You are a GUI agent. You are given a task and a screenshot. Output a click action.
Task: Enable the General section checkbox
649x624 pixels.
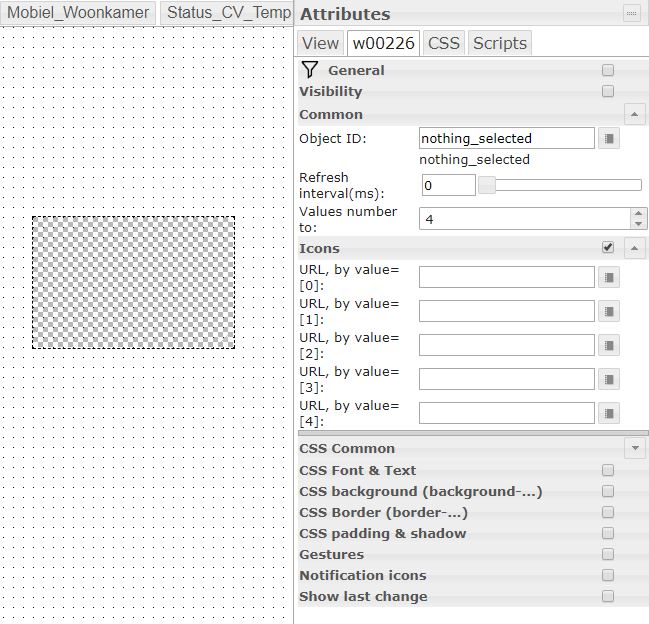click(x=608, y=70)
